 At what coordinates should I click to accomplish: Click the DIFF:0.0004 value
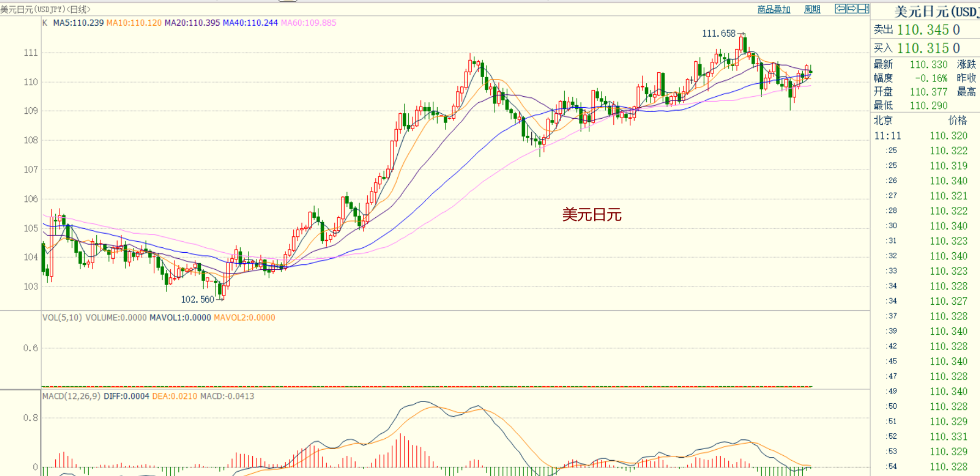click(126, 396)
